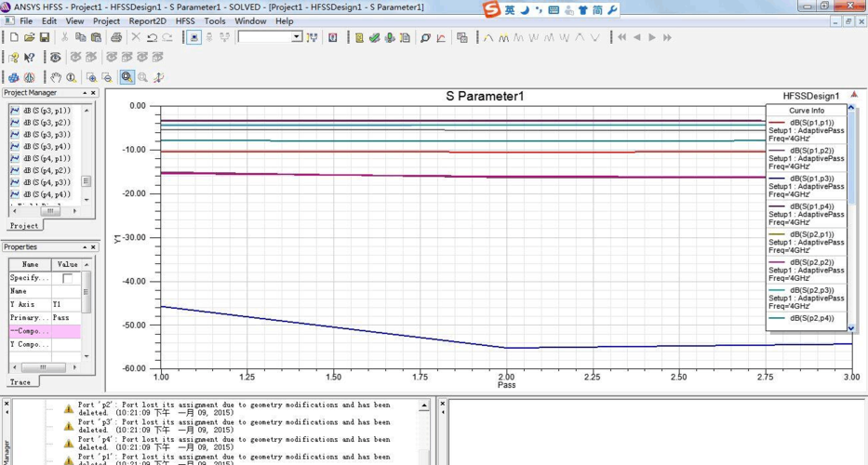The height and width of the screenshot is (465, 868).
Task: Create a new project with New icon
Action: pyautogui.click(x=14, y=37)
